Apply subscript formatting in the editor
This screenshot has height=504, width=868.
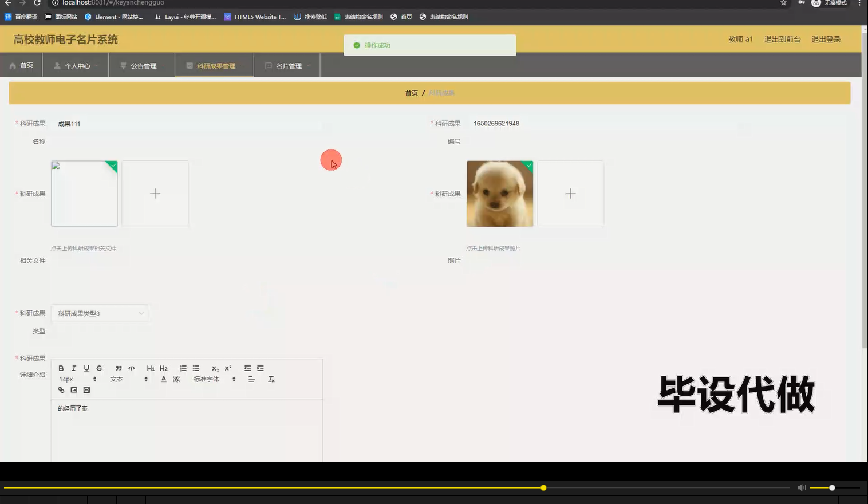point(215,368)
